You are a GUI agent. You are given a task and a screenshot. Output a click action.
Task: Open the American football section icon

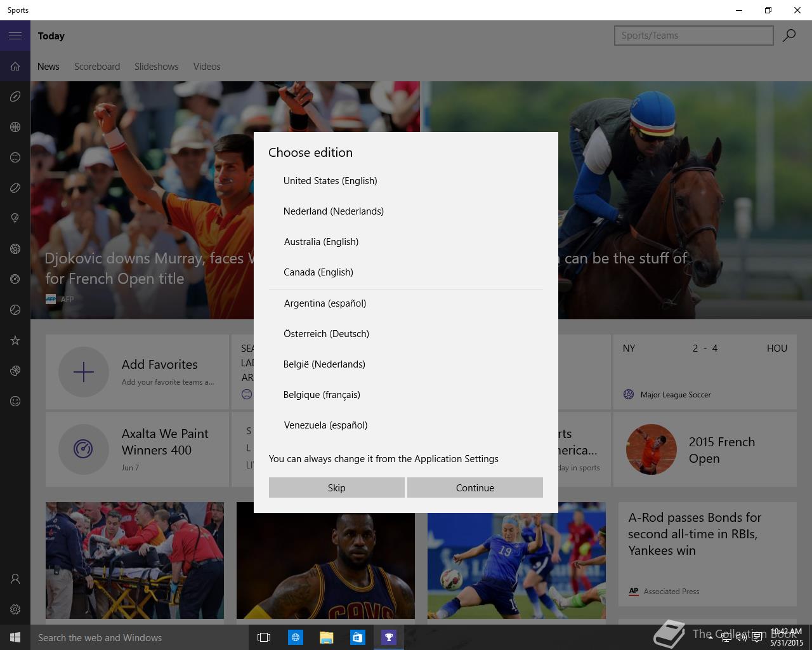tap(15, 96)
